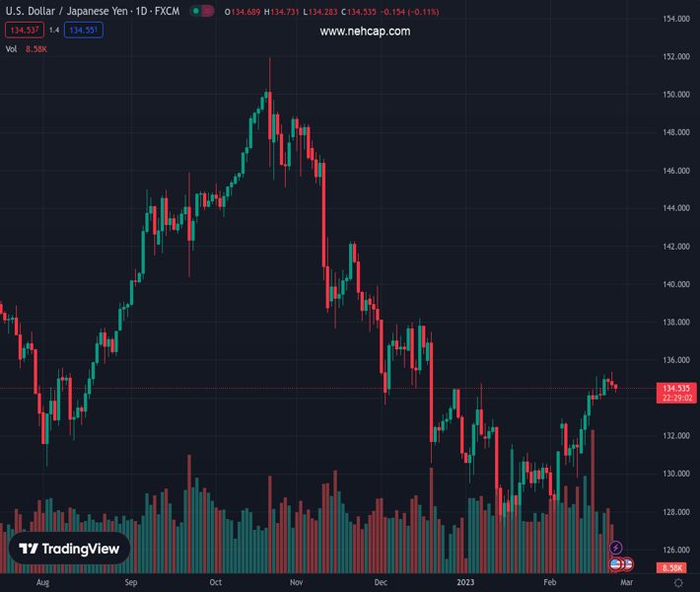Image resolution: width=700 pixels, height=592 pixels.
Task: Click the rightmost US flag event icon
Action: point(627,564)
